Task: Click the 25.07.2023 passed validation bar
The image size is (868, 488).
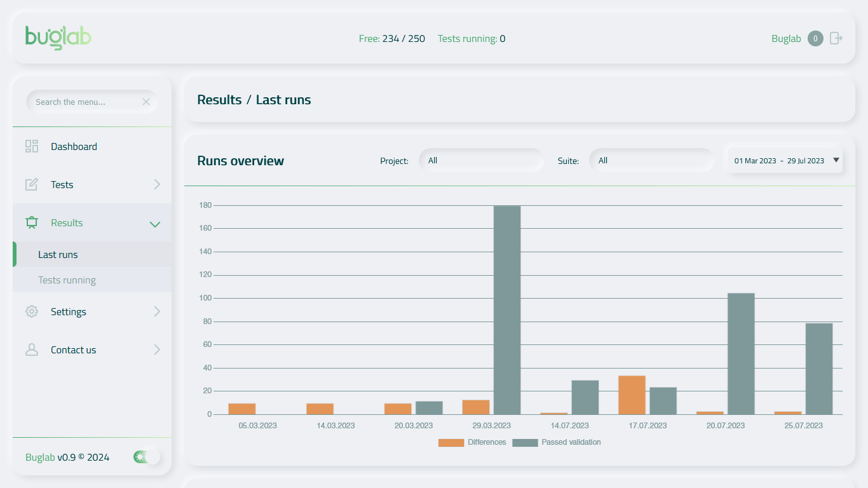Action: coord(819,369)
